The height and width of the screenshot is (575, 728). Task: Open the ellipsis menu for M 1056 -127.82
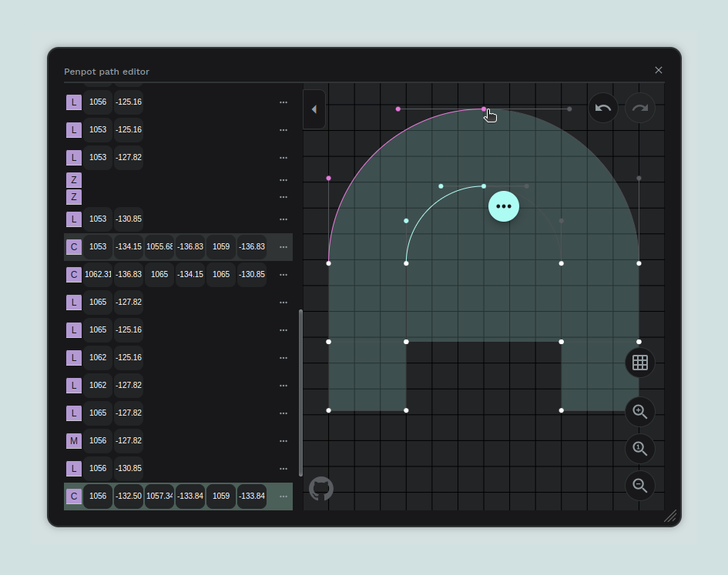point(283,441)
